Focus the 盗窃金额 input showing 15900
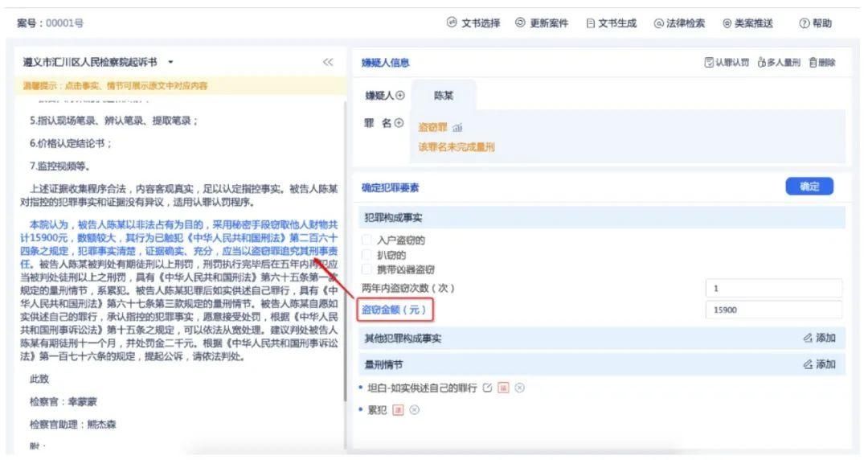 click(x=774, y=310)
